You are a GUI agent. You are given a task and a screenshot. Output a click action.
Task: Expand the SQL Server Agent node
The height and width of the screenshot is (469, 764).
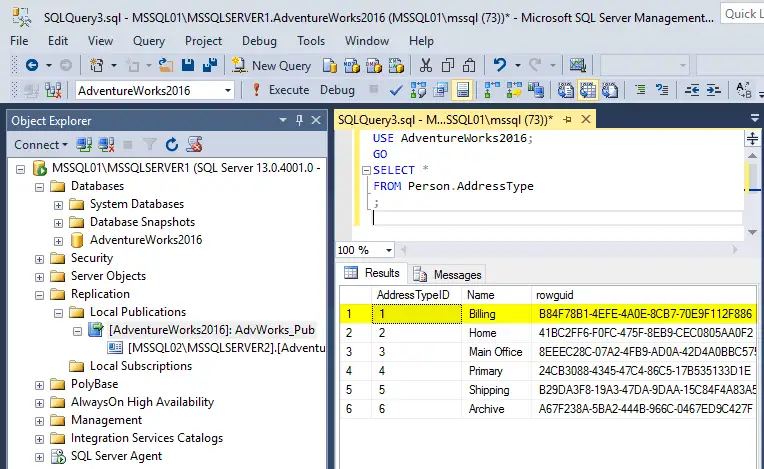click(x=39, y=457)
